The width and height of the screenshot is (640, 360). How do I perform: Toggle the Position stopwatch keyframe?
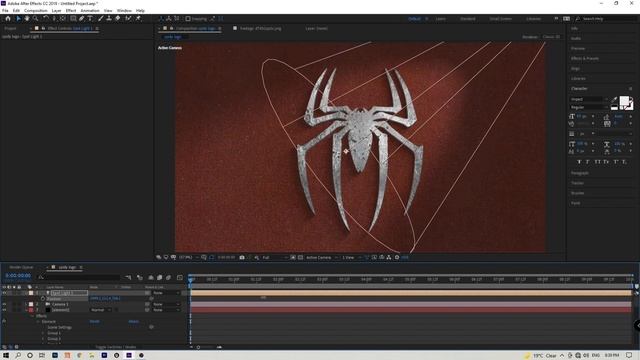point(43,298)
